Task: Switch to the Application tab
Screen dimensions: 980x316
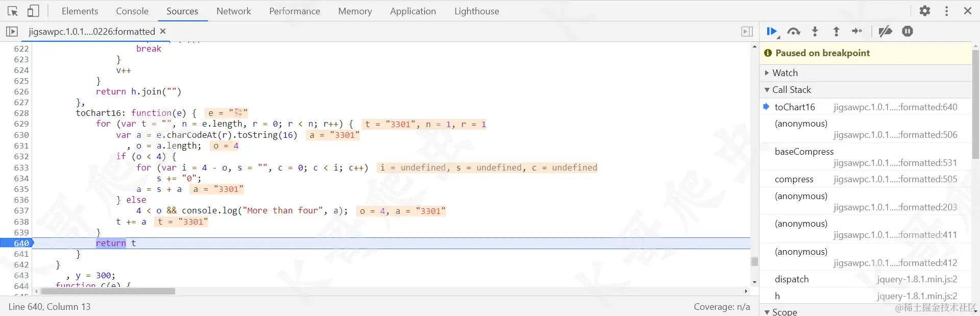Action: (x=413, y=11)
